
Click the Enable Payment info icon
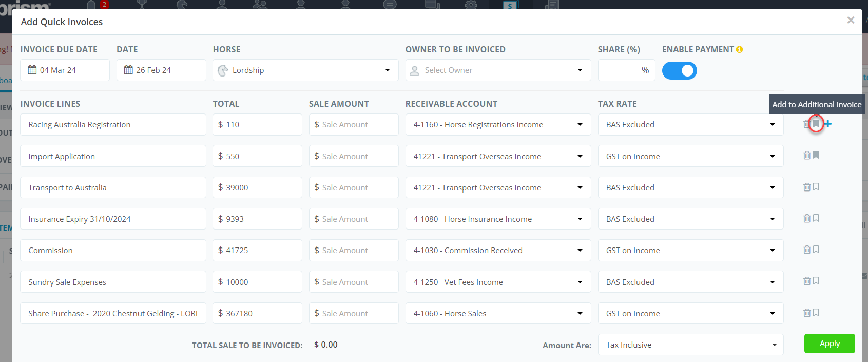[739, 49]
